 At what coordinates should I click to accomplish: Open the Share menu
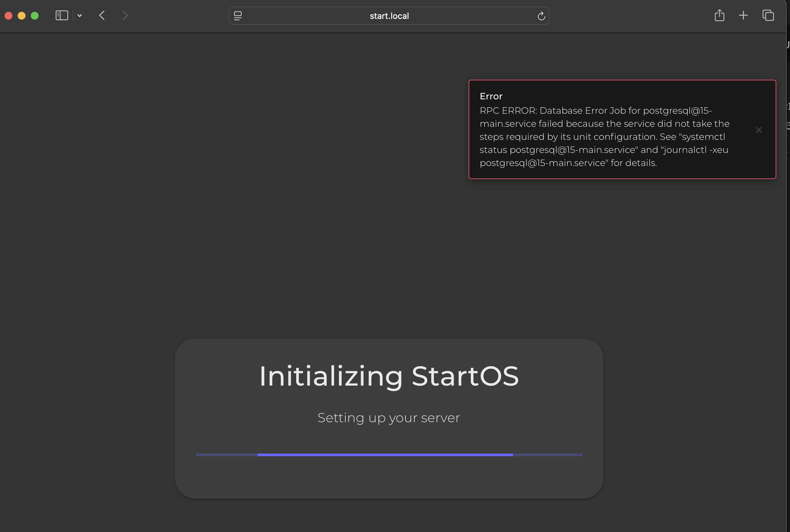pos(719,16)
